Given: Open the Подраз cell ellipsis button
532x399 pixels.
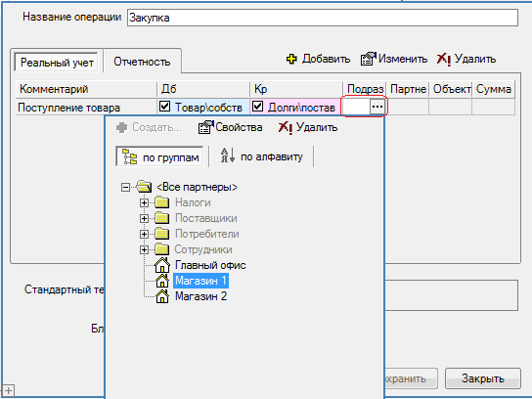Looking at the screenshot, I should point(377,107).
